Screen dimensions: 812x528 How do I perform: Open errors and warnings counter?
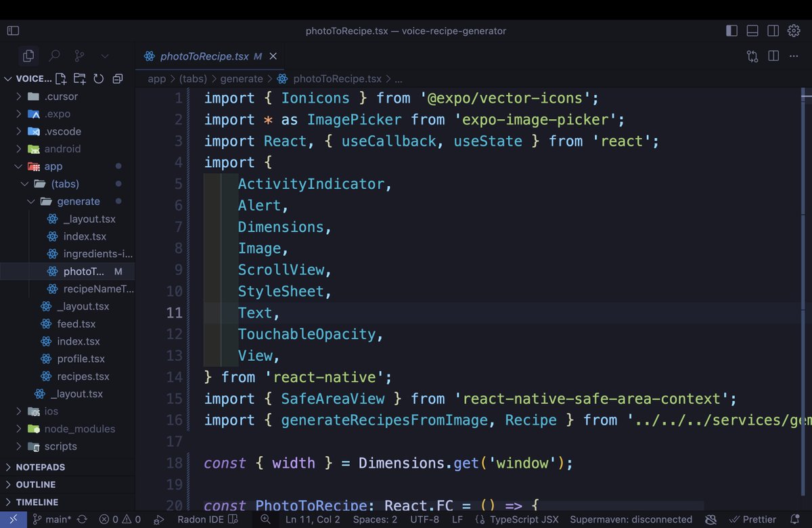[x=119, y=519]
